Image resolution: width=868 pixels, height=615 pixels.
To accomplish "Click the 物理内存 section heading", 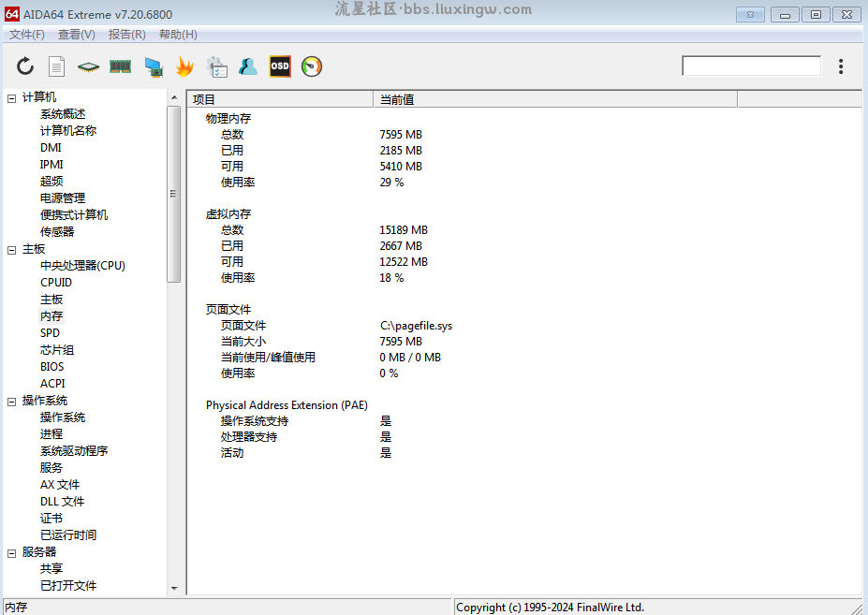I will point(228,119).
